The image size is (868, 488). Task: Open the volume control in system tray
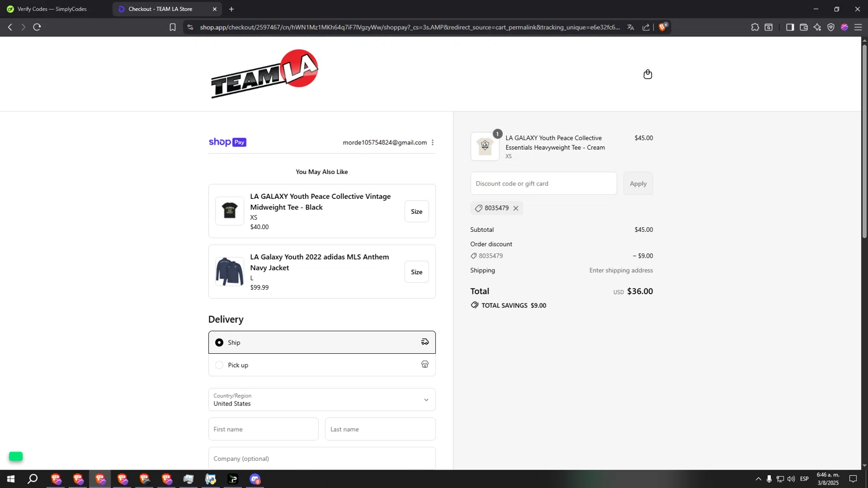pyautogui.click(x=791, y=479)
